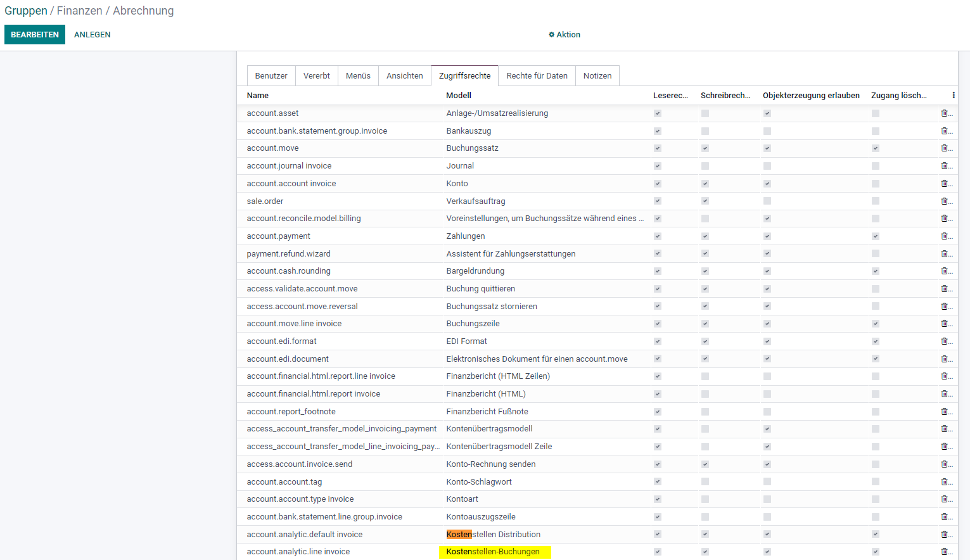The height and width of the screenshot is (560, 970).
Task: Toggle read access checkbox for sale.order
Action: click(658, 201)
